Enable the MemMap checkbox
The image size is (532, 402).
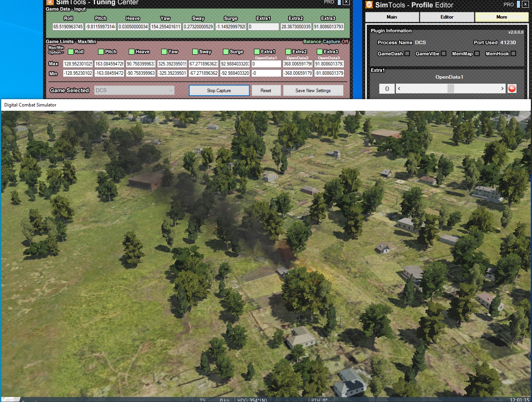(x=477, y=53)
